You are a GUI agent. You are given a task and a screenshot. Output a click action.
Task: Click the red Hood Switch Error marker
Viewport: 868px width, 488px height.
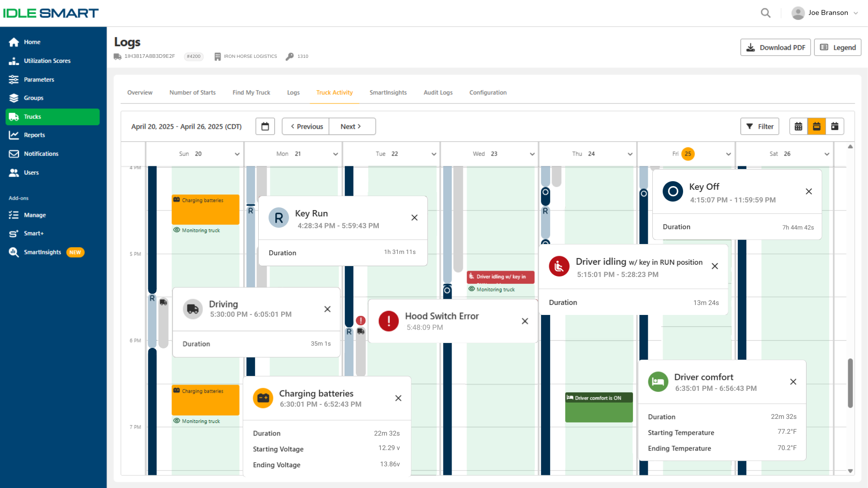(360, 321)
